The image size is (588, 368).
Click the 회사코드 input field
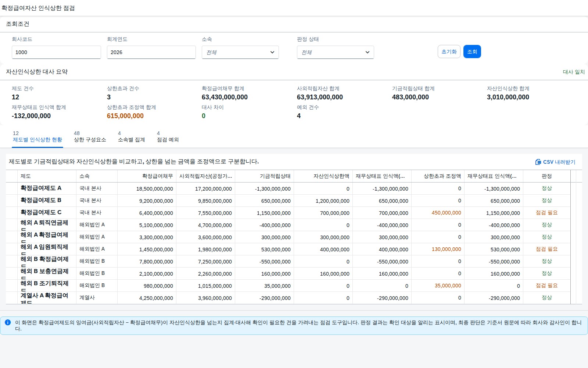[56, 52]
